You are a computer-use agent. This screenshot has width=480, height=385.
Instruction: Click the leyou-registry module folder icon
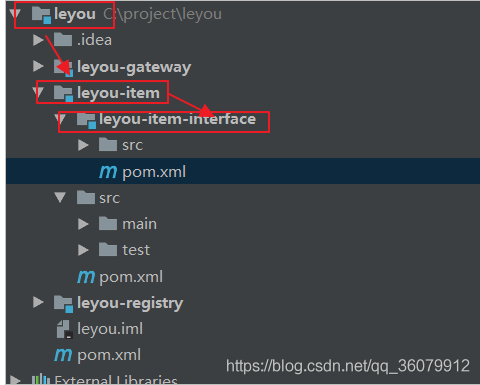click(x=63, y=304)
